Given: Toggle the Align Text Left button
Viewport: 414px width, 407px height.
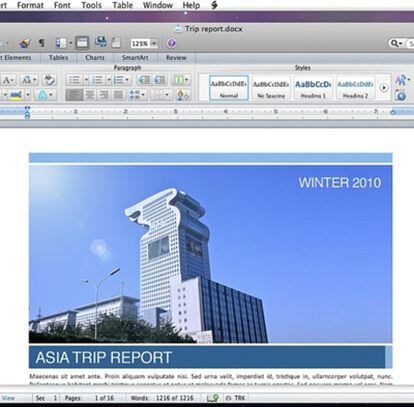Looking at the screenshot, I should coord(74,95).
